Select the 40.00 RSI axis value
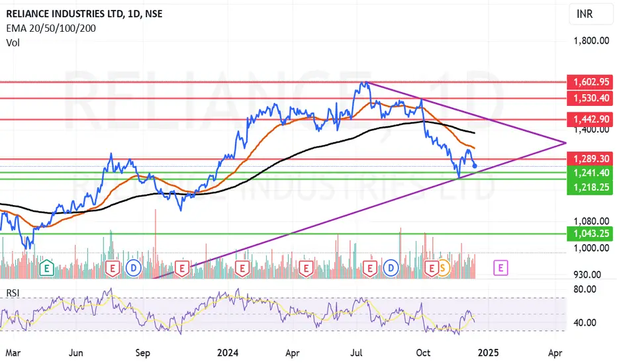The image size is (617, 364). point(585,323)
